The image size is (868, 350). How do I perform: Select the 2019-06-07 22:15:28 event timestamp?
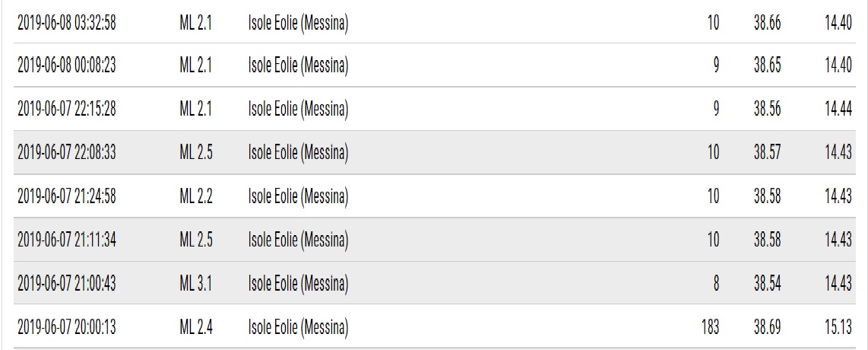pyautogui.click(x=67, y=110)
